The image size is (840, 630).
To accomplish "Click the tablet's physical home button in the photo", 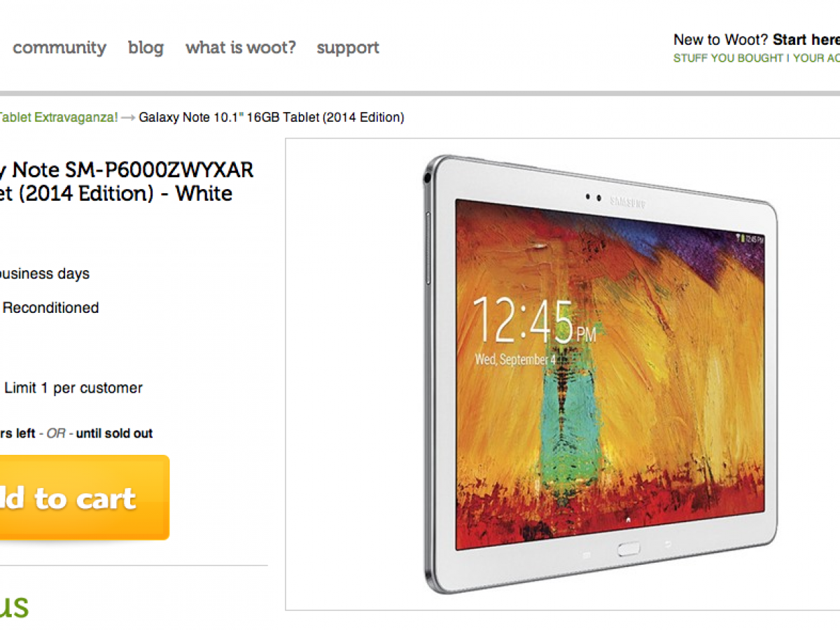I will [629, 549].
